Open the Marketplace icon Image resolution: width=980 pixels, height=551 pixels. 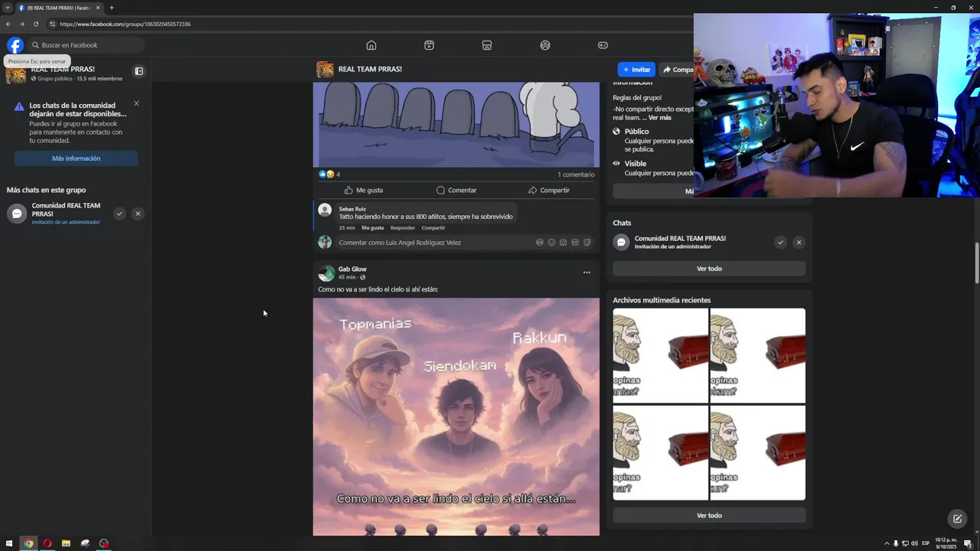pos(487,45)
